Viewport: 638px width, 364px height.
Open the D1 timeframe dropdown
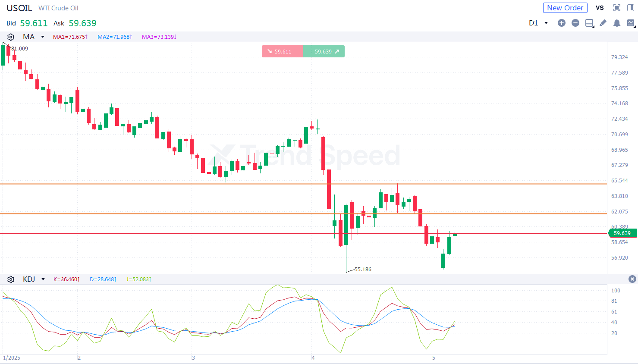pos(538,23)
